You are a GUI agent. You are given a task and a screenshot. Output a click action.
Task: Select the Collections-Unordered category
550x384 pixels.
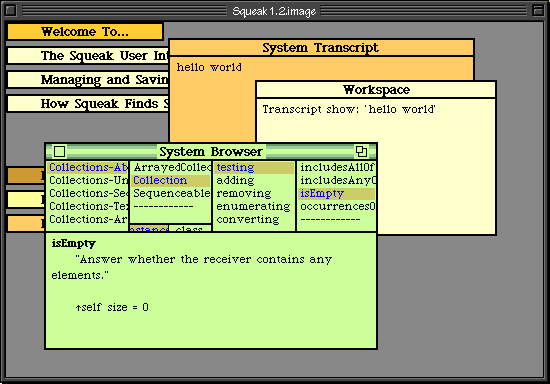(x=87, y=180)
